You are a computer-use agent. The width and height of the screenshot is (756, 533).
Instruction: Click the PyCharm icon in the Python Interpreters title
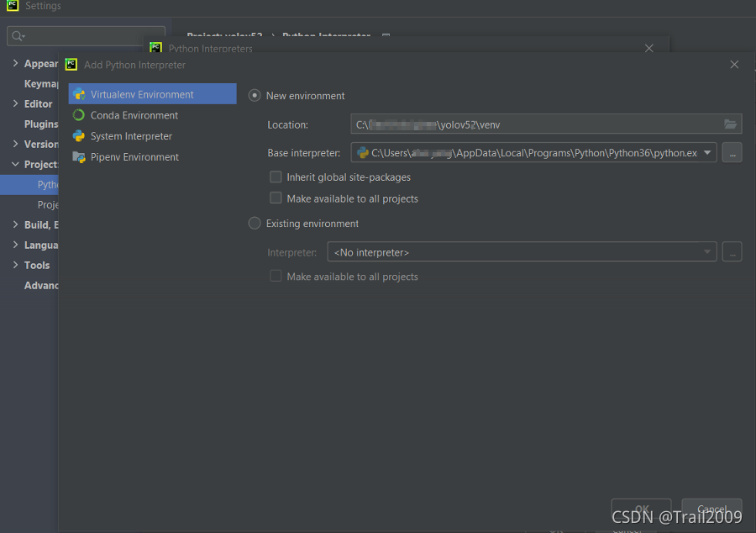pos(155,48)
